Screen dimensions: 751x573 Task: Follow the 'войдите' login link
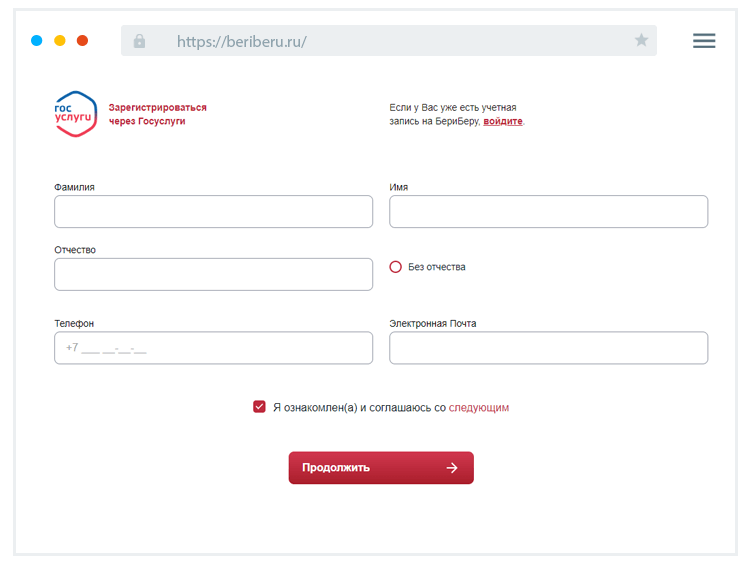(503, 121)
